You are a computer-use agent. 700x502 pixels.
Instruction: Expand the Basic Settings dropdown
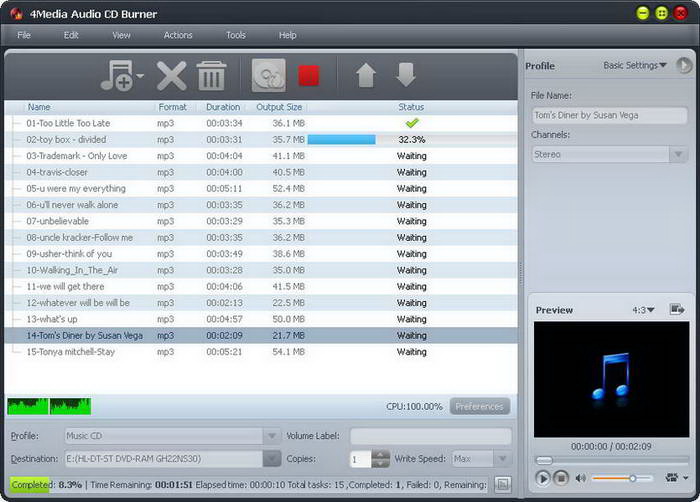point(635,66)
